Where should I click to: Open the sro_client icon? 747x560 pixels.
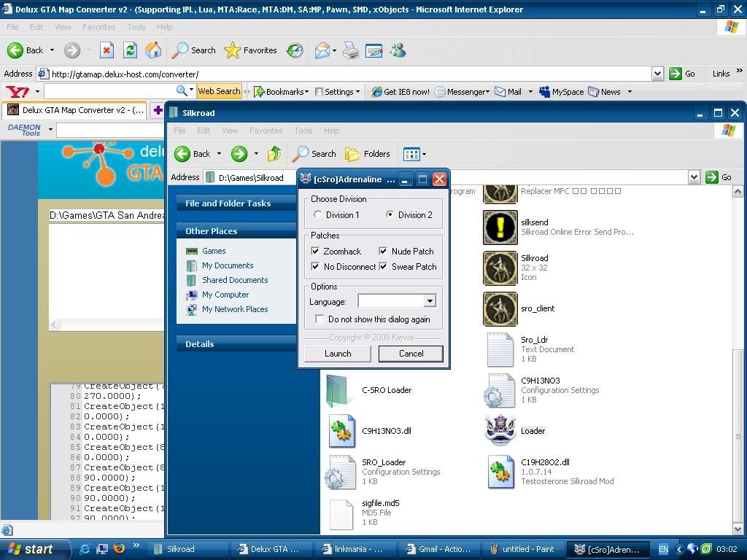(500, 308)
